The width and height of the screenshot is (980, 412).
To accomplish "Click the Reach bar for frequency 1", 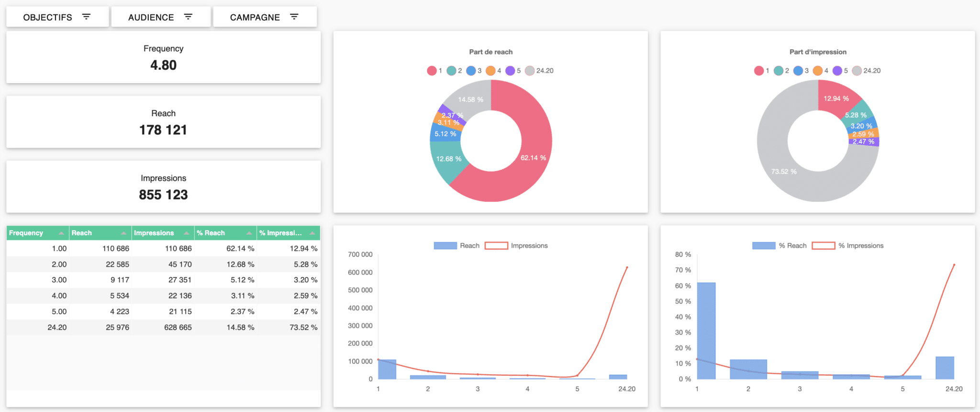I will 387,369.
